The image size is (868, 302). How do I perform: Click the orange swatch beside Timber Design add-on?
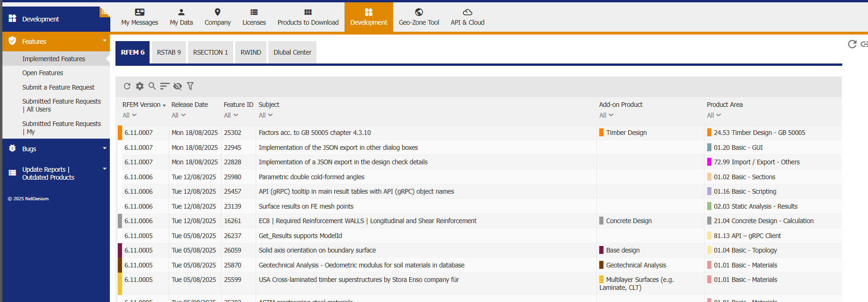(x=601, y=133)
